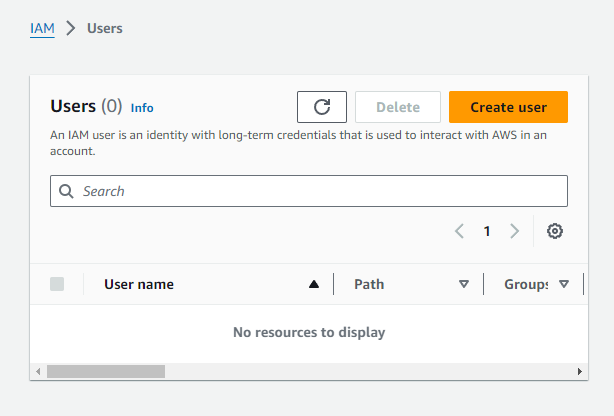
Task: Sort the Path column
Action: tap(464, 284)
